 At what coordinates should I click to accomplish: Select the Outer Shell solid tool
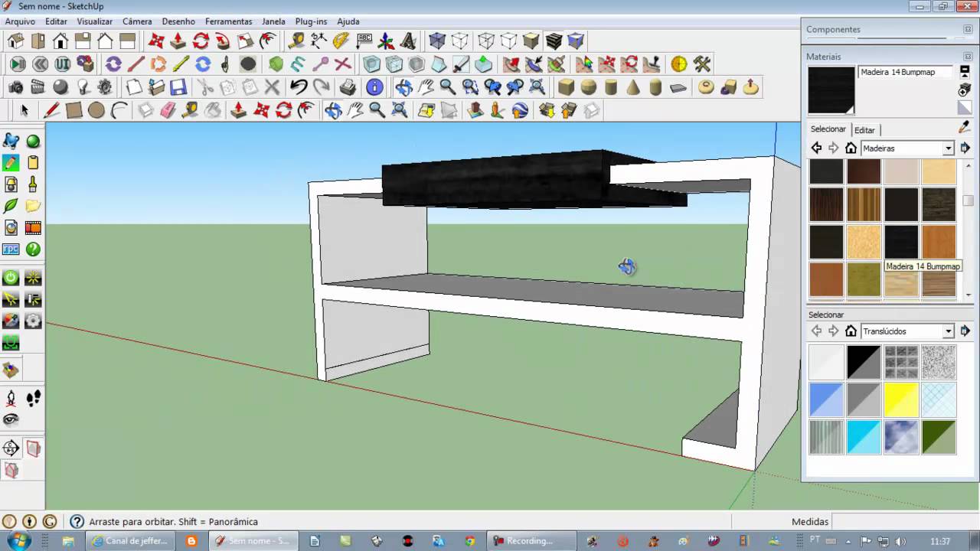(x=372, y=64)
